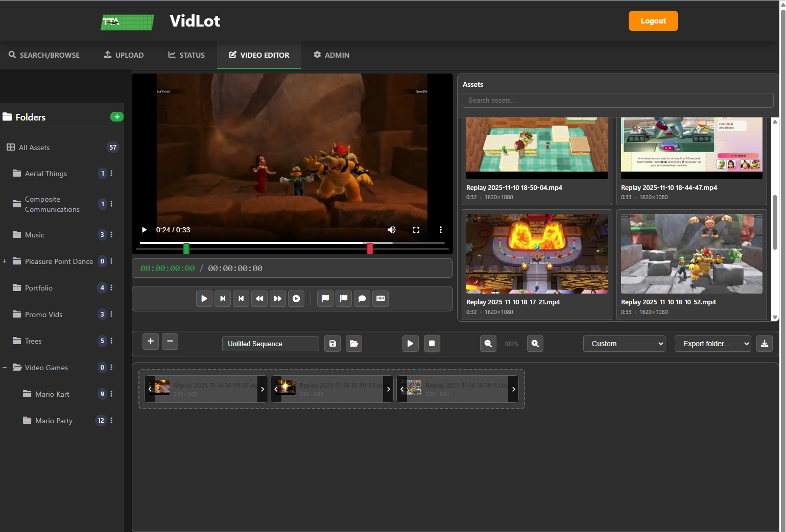Open the keyboard shortcuts icon
This screenshot has width=786, height=532.
(380, 299)
